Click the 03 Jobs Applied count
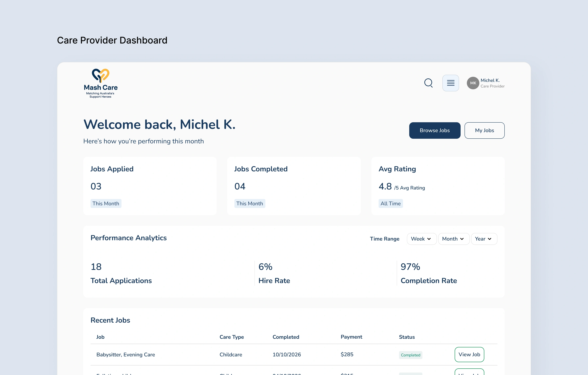 (x=96, y=186)
